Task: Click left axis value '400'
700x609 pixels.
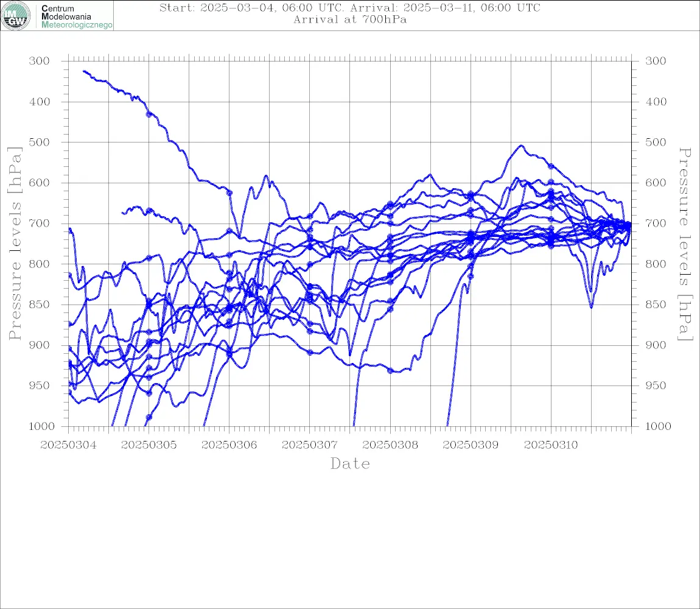Action: coord(40,102)
